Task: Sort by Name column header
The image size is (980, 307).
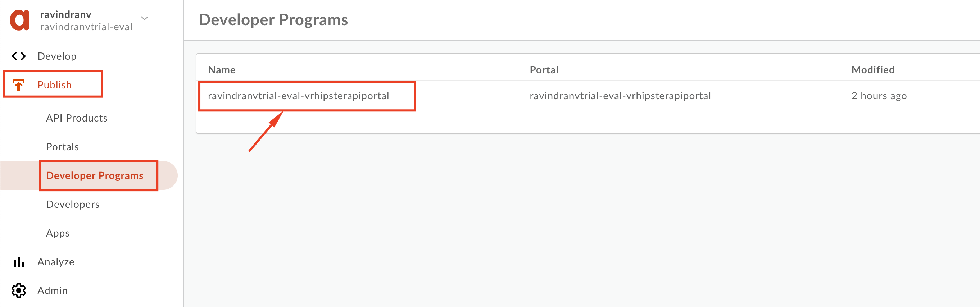Action: click(222, 70)
